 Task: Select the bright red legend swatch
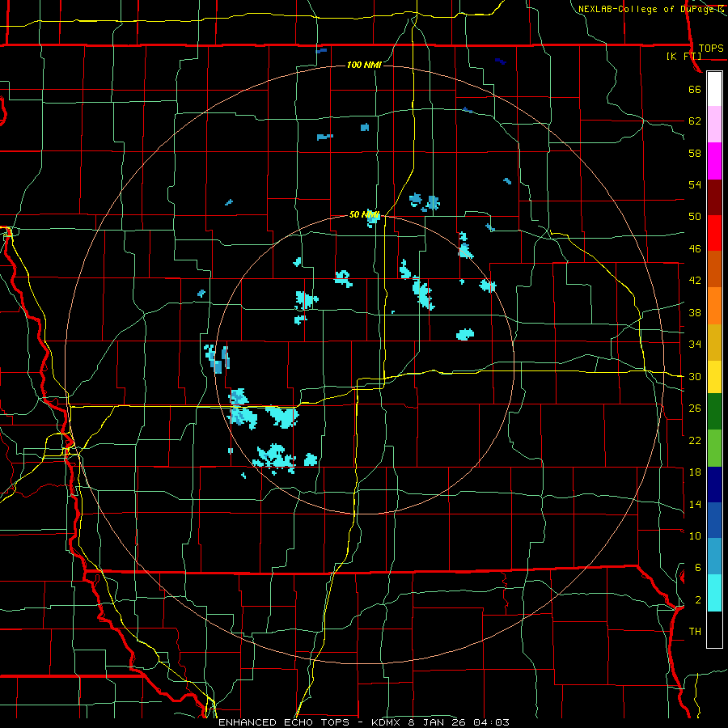pyautogui.click(x=714, y=233)
